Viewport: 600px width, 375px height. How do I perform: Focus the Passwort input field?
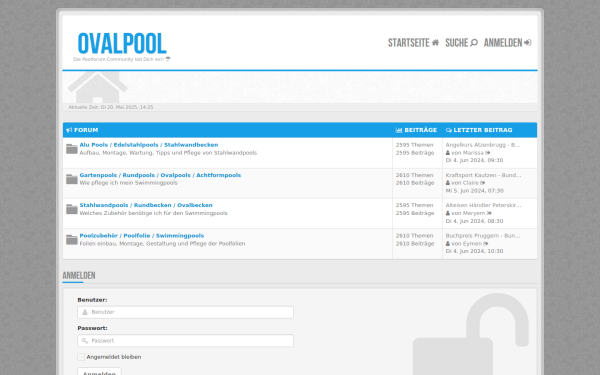point(185,341)
